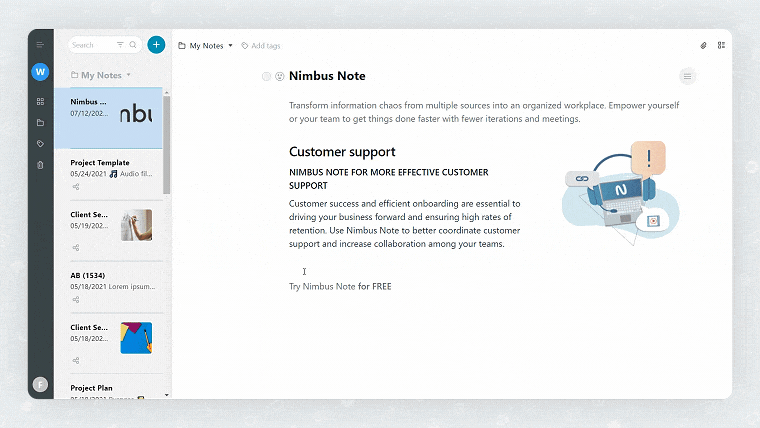The height and width of the screenshot is (428, 760).
Task: Click the scroll down arrow of notes list
Action: 167,395
